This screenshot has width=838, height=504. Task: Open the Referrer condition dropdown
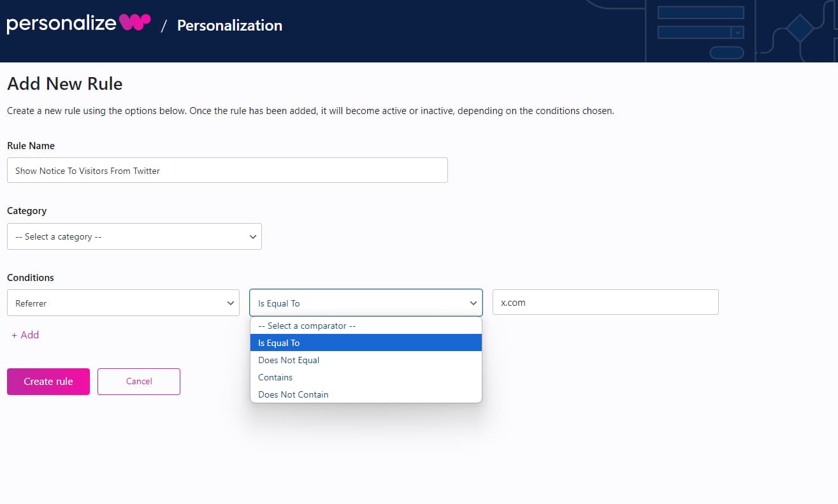click(124, 303)
